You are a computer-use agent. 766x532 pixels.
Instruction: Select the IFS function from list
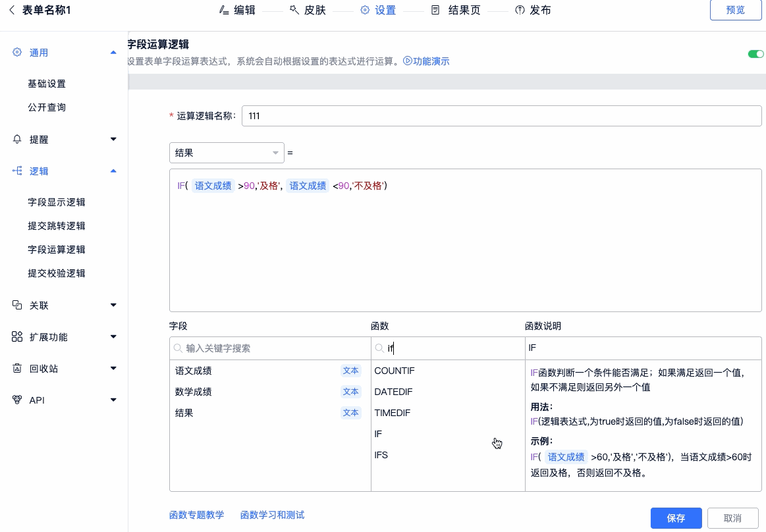tap(381, 455)
